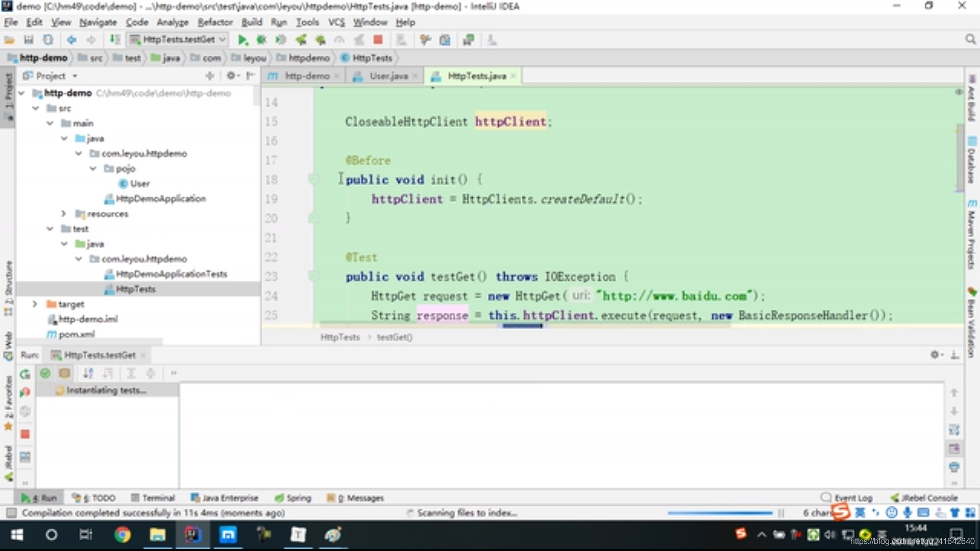Image resolution: width=980 pixels, height=551 pixels.
Task: Open the VCS menu
Action: [x=336, y=22]
